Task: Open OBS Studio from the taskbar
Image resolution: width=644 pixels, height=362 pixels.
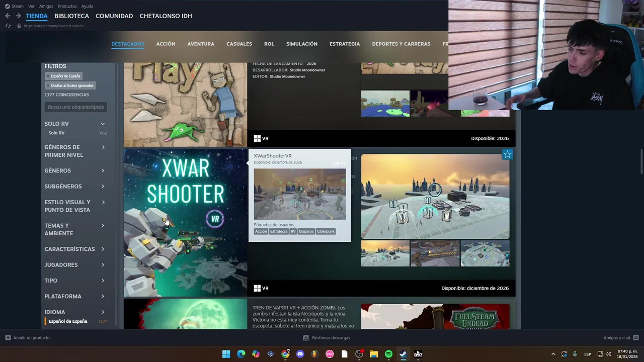Action: tap(359, 354)
